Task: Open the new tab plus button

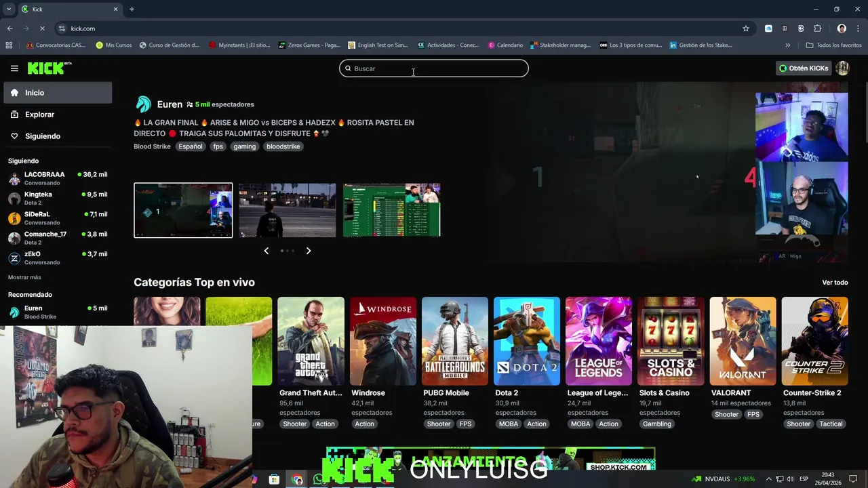Action: pyautogui.click(x=132, y=9)
